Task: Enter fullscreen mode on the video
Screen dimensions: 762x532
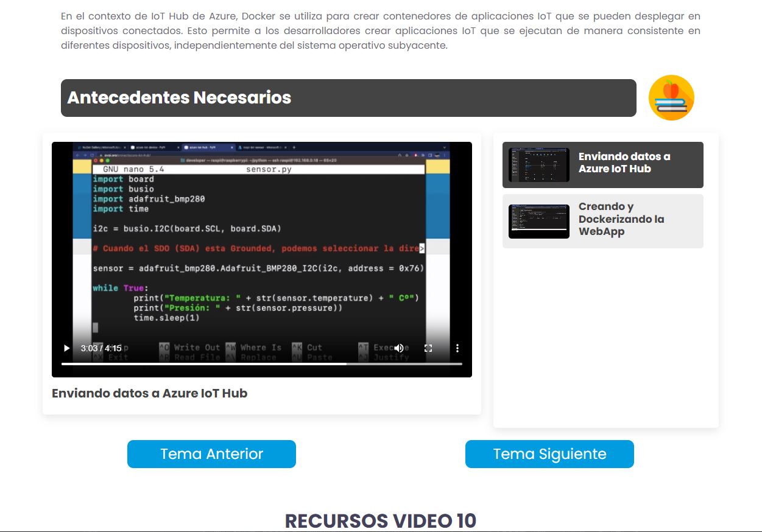Action: [x=428, y=348]
